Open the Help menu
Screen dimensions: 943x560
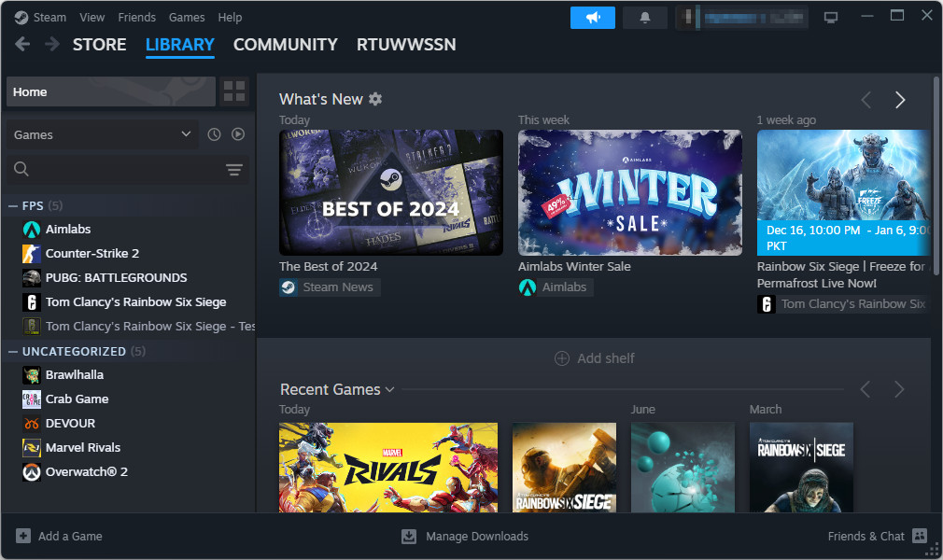(230, 18)
